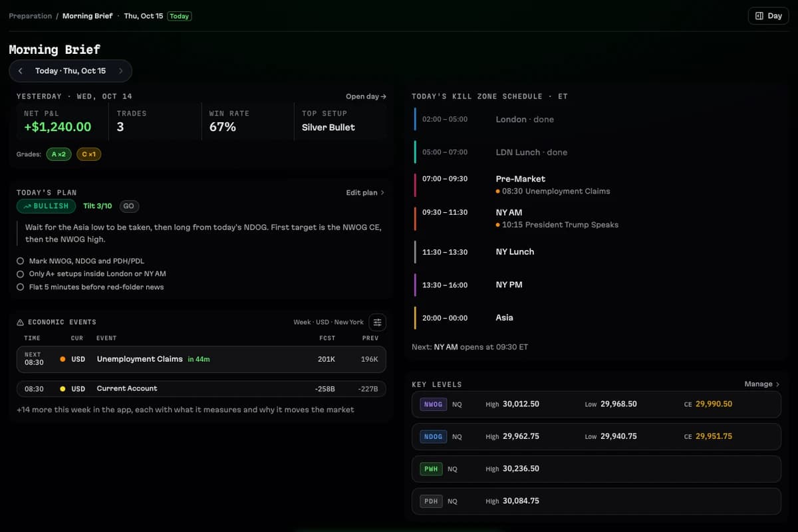Click the PDH level tag

[x=431, y=501]
